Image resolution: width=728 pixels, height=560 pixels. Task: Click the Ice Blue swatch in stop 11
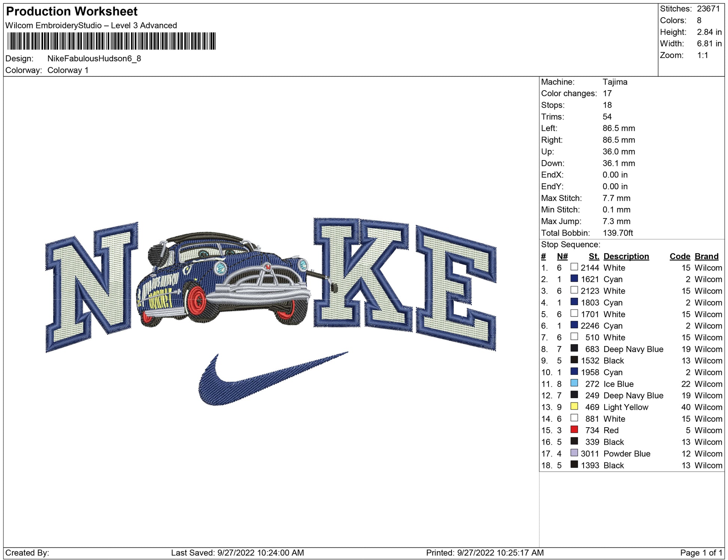coord(574,383)
